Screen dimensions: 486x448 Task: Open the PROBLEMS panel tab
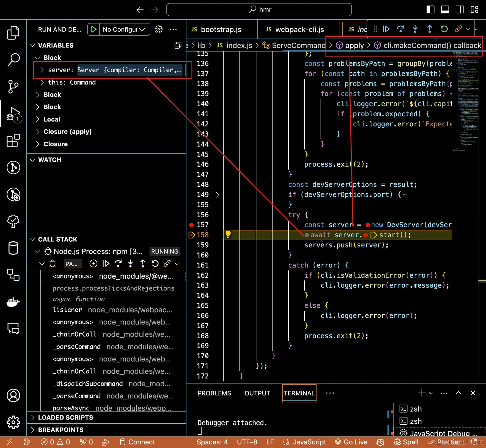pyautogui.click(x=214, y=393)
